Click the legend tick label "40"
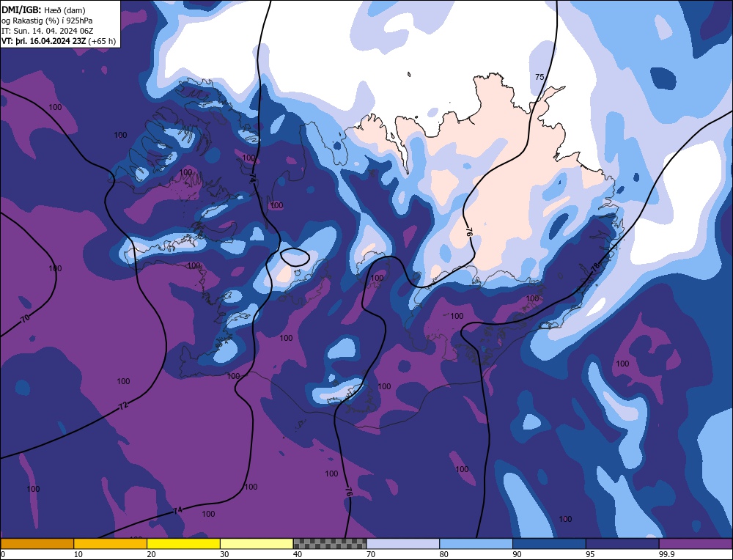This screenshot has height=560, width=733. (x=298, y=554)
